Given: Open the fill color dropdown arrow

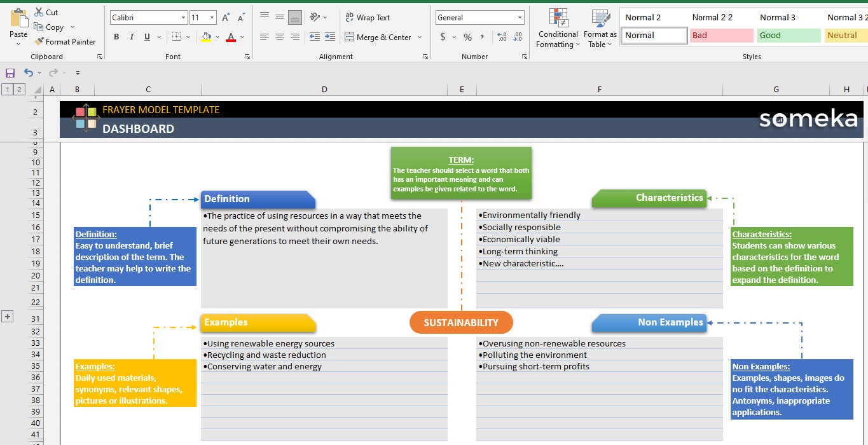Looking at the screenshot, I should coord(216,38).
